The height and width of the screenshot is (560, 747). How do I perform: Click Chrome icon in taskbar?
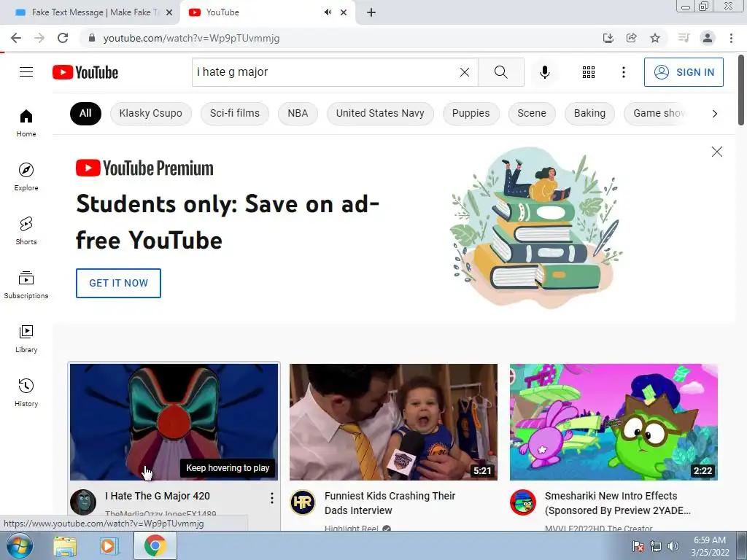pyautogui.click(x=155, y=545)
